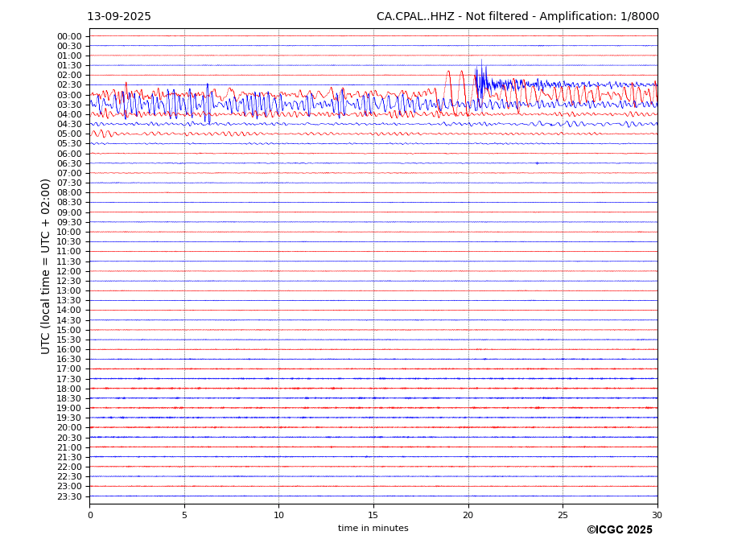
Task: Click the x-axis tick label 20
Action: click(x=468, y=515)
